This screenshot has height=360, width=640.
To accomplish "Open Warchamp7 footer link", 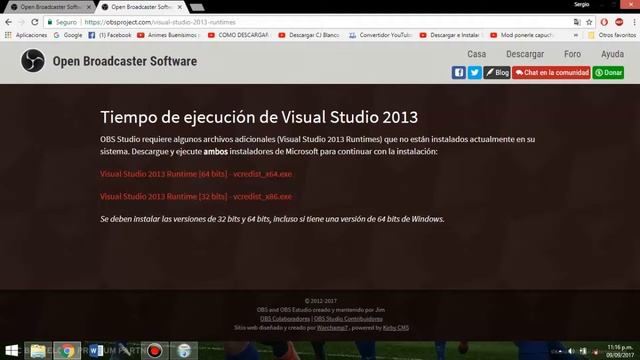I will coord(332,328).
